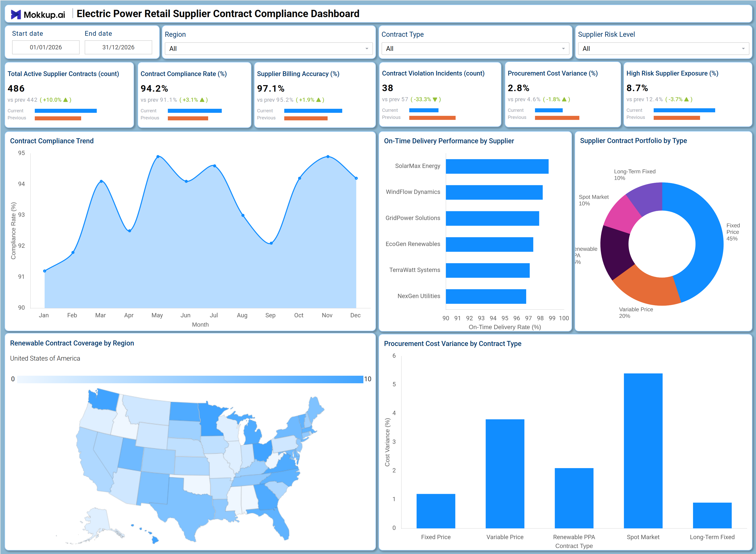Click the On-Time Delivery Performance by Supplier title
The width and height of the screenshot is (756, 554).
pyautogui.click(x=449, y=141)
